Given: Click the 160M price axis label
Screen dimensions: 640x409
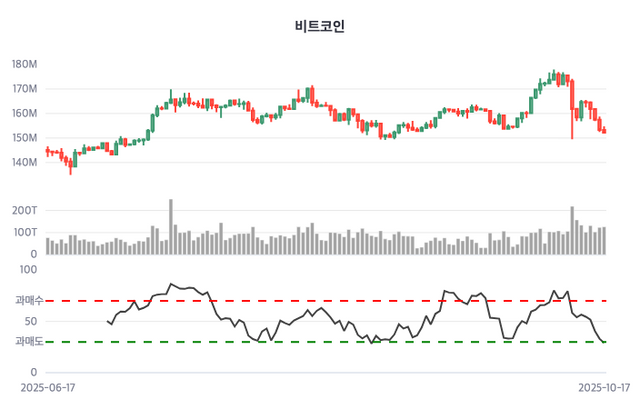Looking at the screenshot, I should pos(24,113).
